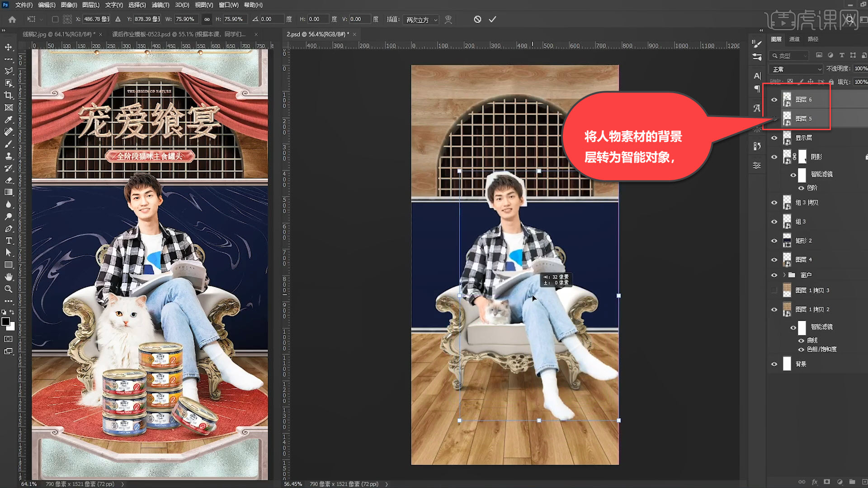Viewport: 868px width, 488px height.
Task: Cancel transform with the circle-slash icon
Action: (477, 19)
